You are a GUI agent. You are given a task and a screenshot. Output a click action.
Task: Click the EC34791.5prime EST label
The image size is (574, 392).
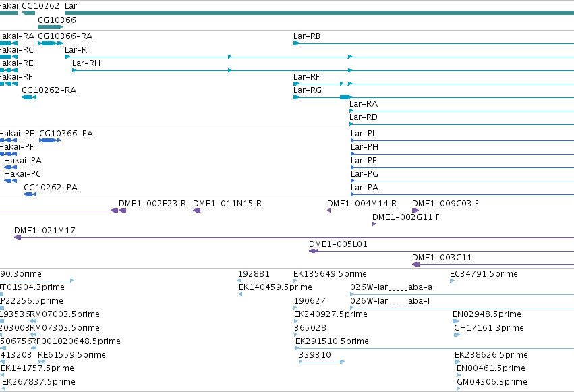point(484,274)
